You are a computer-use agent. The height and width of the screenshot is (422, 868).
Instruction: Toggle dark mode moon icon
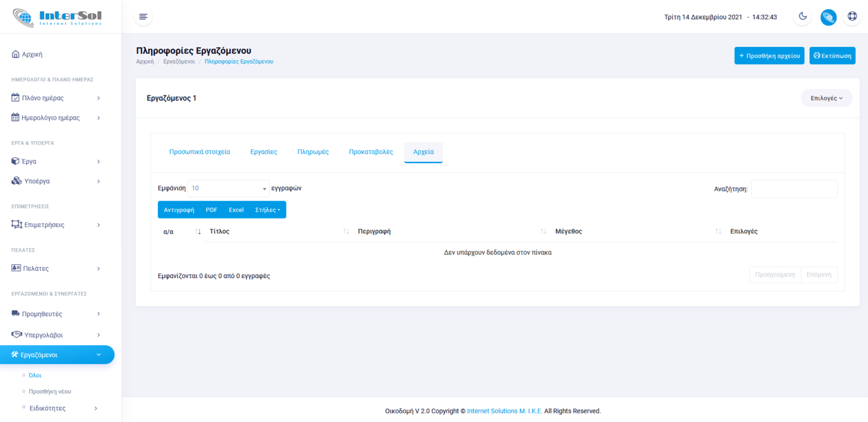click(x=803, y=17)
